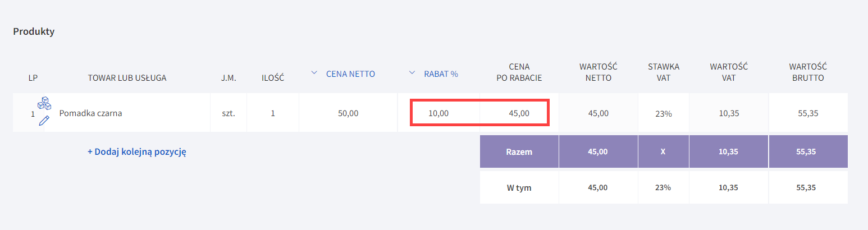Viewport: 868px width, 230px height.
Task: Select the price after discount 45,00 cell
Action: click(519, 113)
